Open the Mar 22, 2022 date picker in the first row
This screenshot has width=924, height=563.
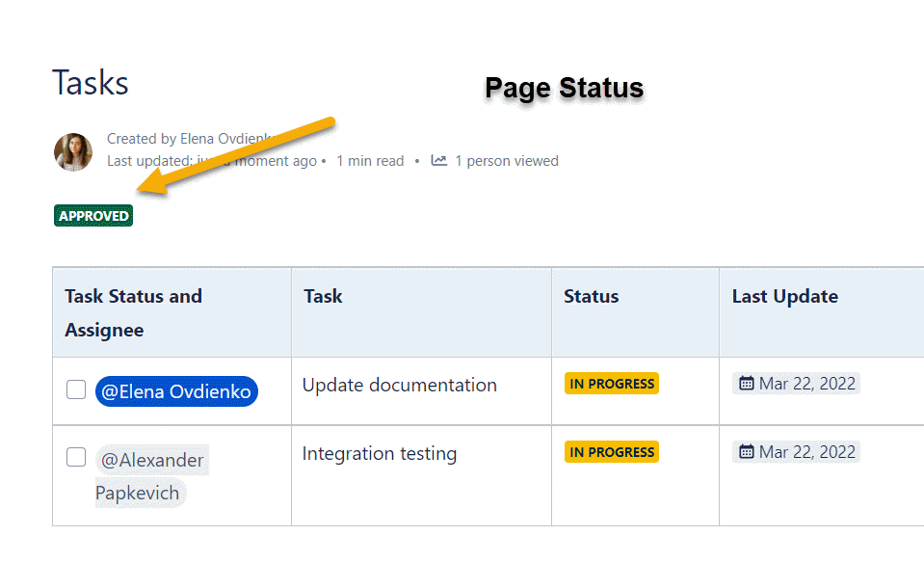(796, 383)
